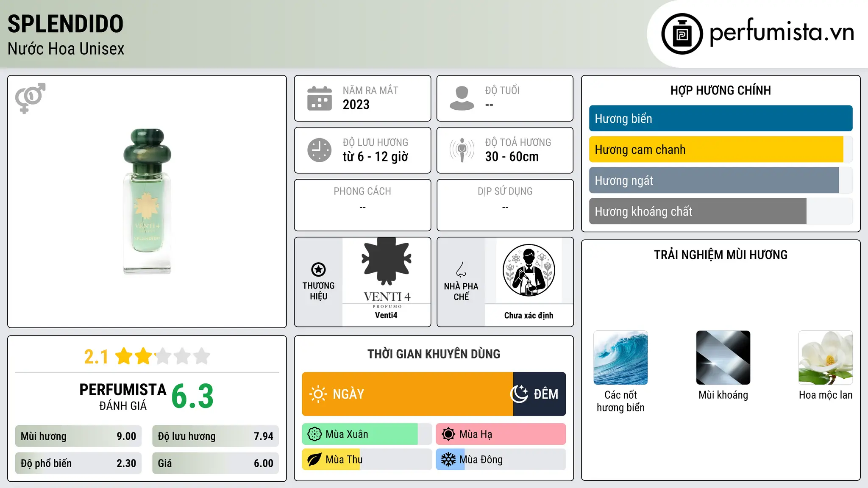Click the Thương hiệu label

tap(318, 291)
